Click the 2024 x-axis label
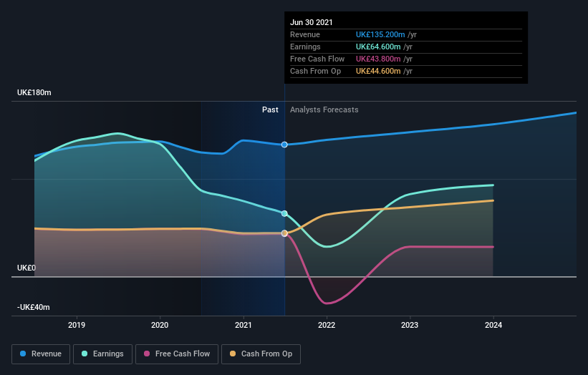Image resolution: width=588 pixels, height=375 pixels. coord(493,325)
